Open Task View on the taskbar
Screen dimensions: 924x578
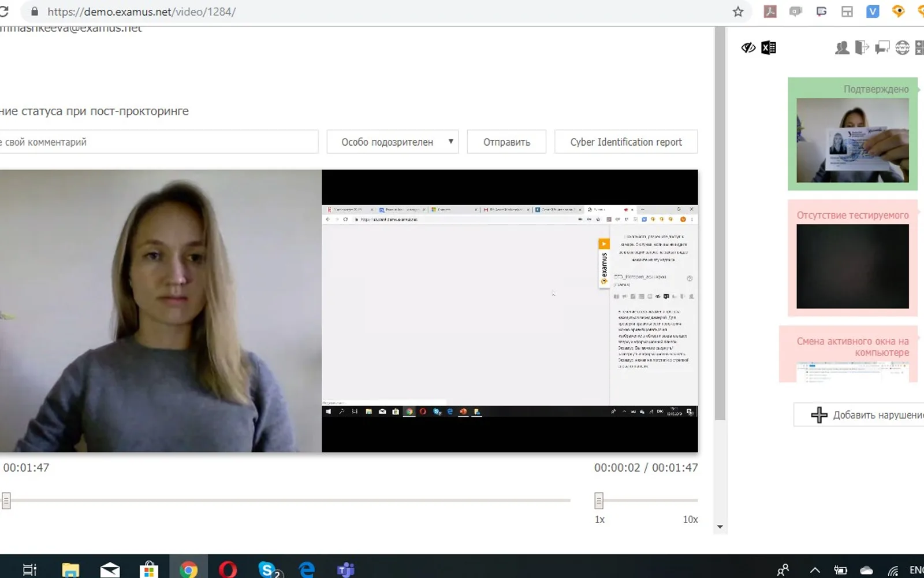tap(29, 570)
